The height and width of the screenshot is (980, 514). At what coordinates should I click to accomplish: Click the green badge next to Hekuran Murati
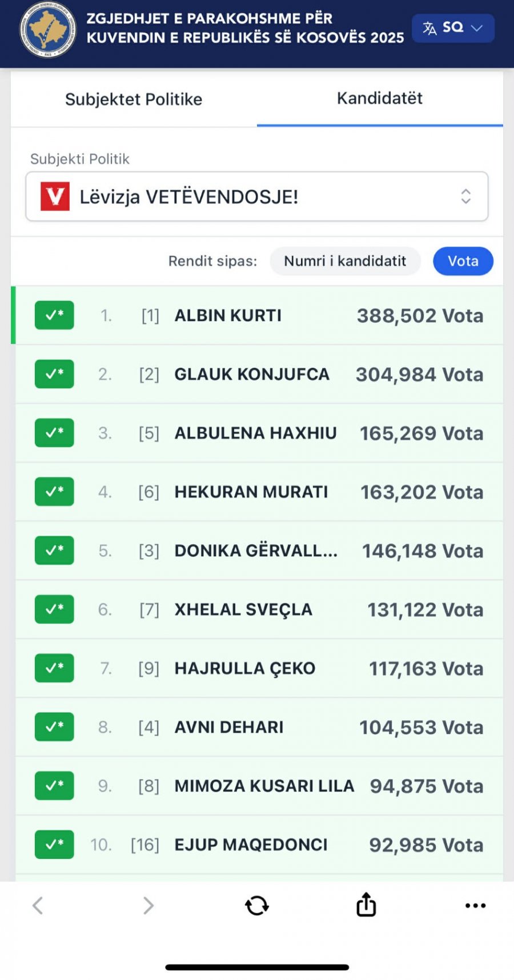click(x=54, y=492)
